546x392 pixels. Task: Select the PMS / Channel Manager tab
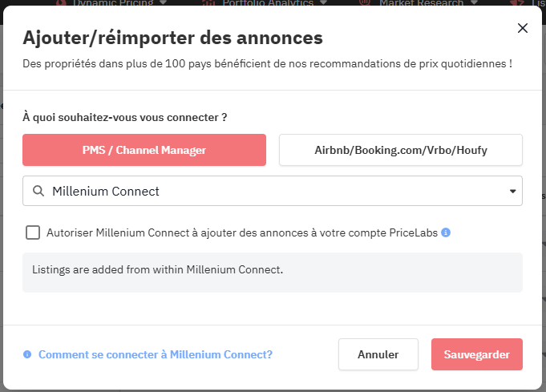(x=144, y=150)
